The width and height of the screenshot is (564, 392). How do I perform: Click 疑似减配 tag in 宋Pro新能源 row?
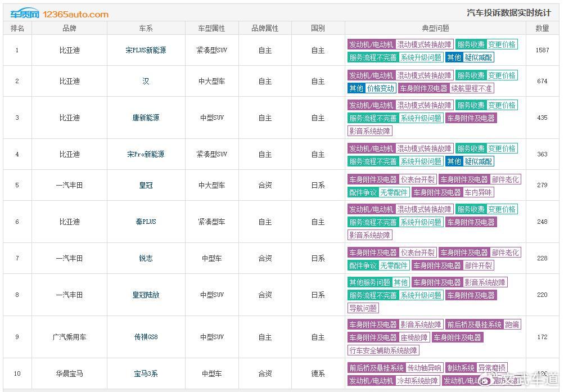(478, 161)
